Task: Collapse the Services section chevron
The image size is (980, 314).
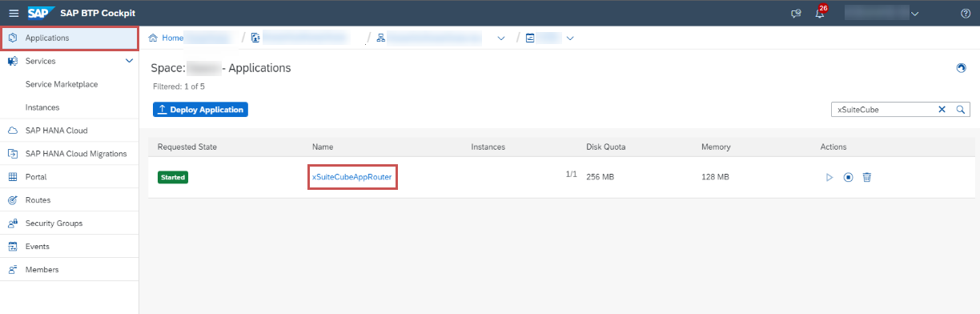Action: coord(129,61)
